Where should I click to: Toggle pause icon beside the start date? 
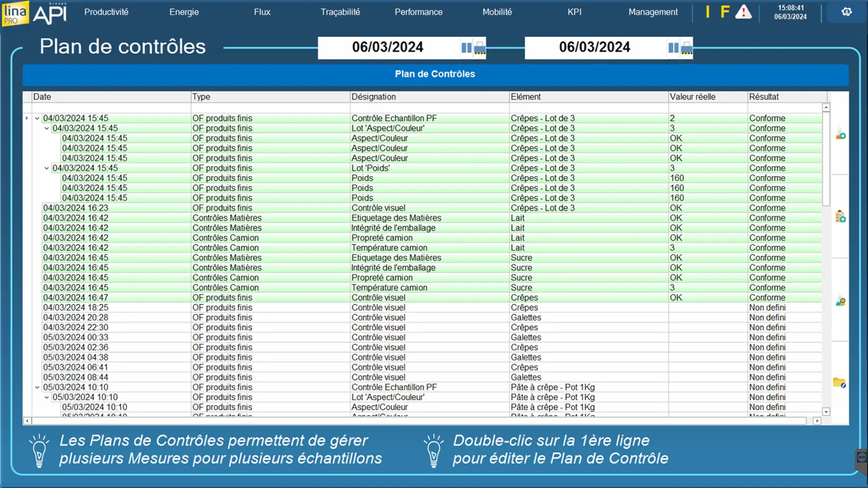(466, 48)
